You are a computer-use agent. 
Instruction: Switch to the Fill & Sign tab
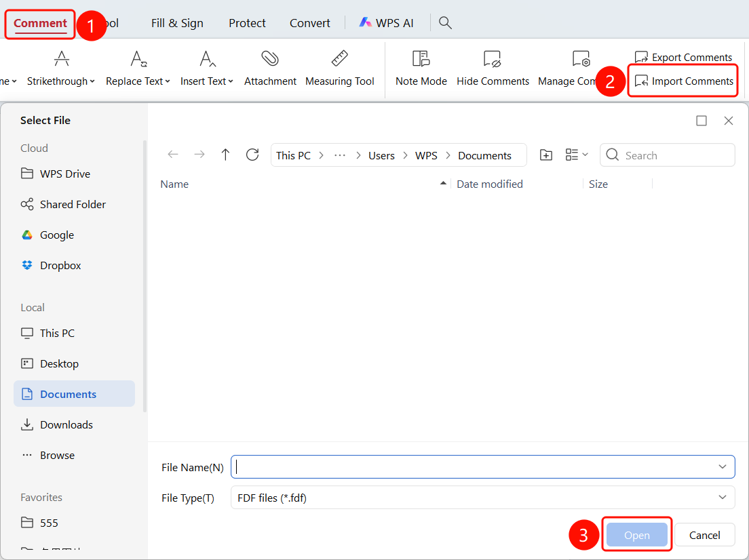pyautogui.click(x=177, y=23)
